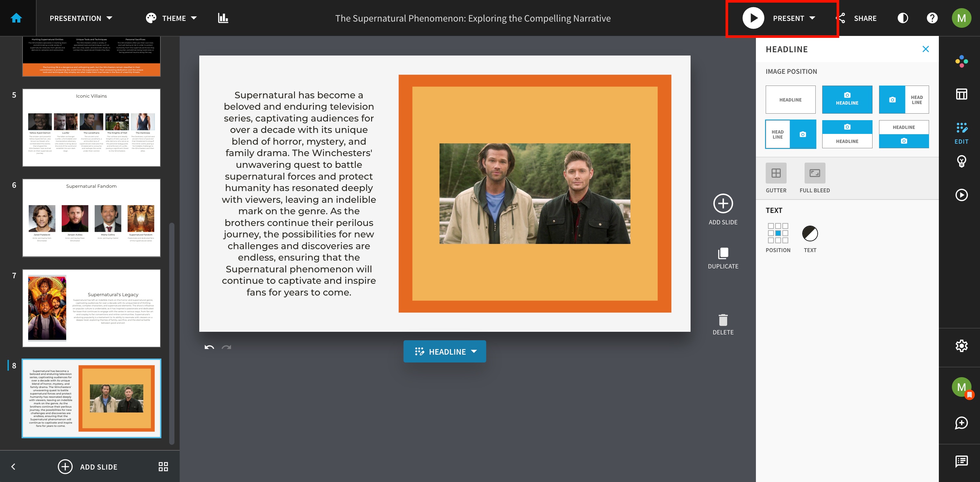This screenshot has height=482, width=980.
Task: Open settings gear in right sidebar
Action: (x=961, y=346)
